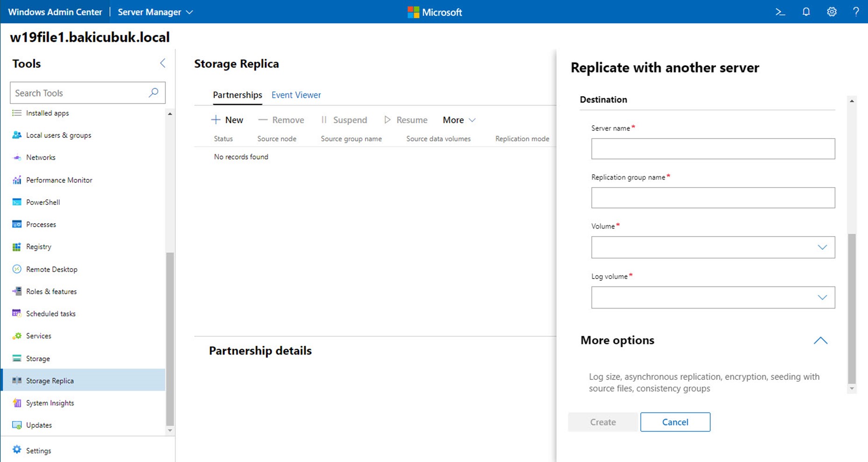Screen dimensions: 868x462
Task: Sort by Status column header
Action: coord(223,139)
